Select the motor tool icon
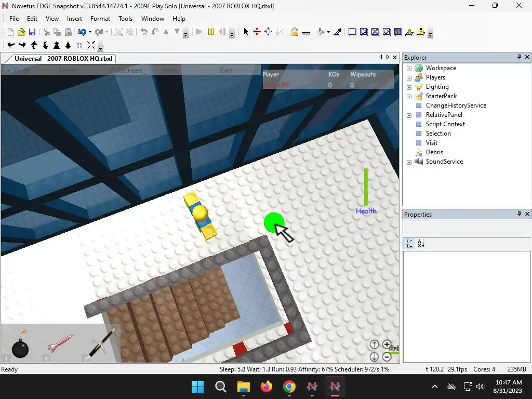 coord(421,32)
